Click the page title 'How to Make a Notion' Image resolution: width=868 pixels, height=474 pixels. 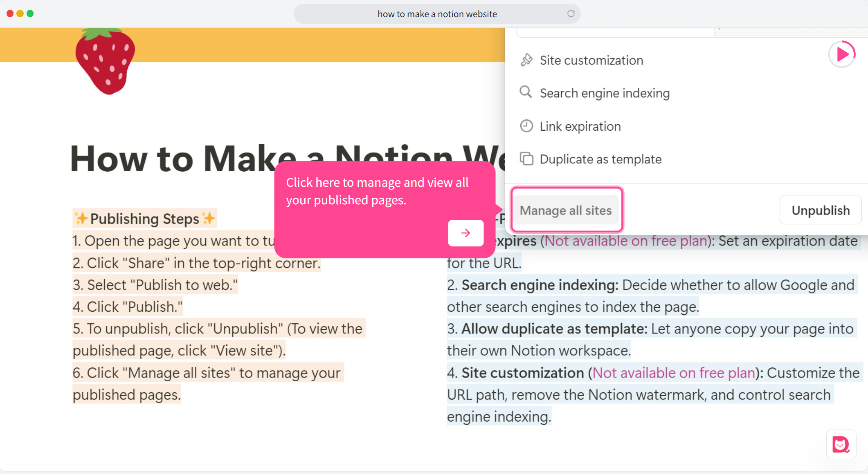click(262, 159)
